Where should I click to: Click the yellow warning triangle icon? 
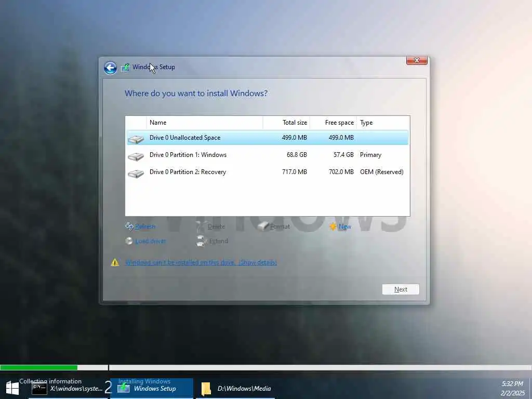click(x=115, y=262)
